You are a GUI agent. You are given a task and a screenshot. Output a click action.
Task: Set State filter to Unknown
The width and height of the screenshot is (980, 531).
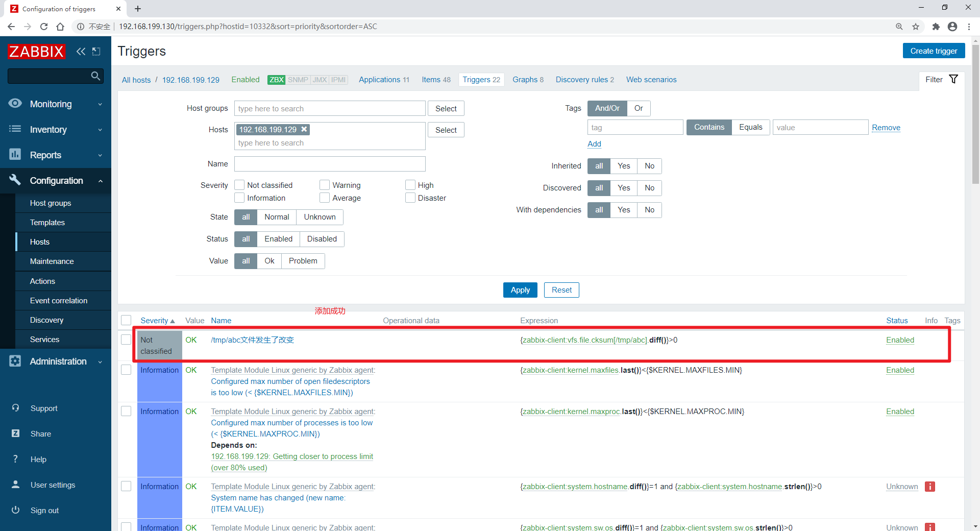click(x=320, y=217)
